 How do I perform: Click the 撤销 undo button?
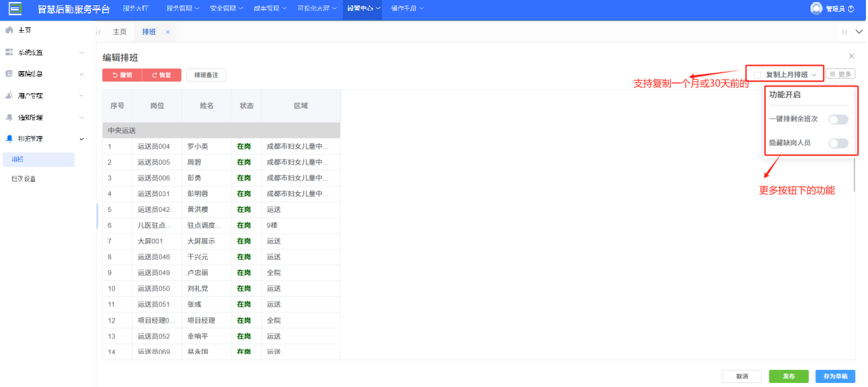(122, 75)
